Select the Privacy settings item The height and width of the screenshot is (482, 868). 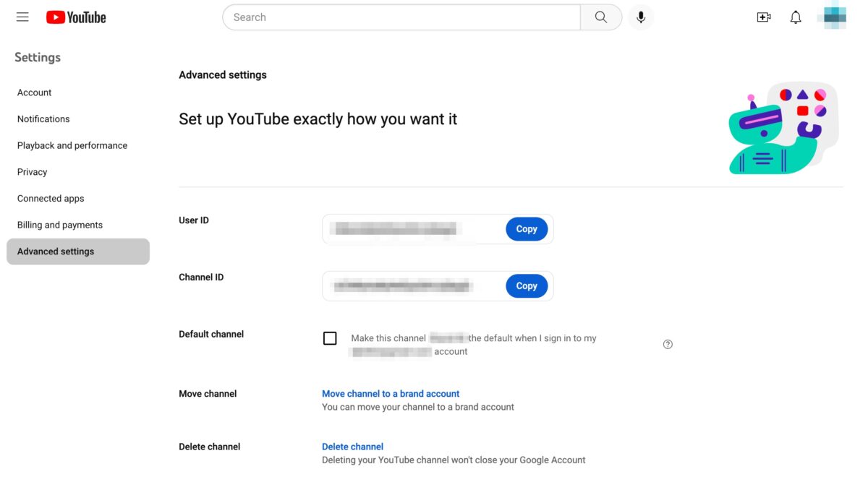point(33,172)
